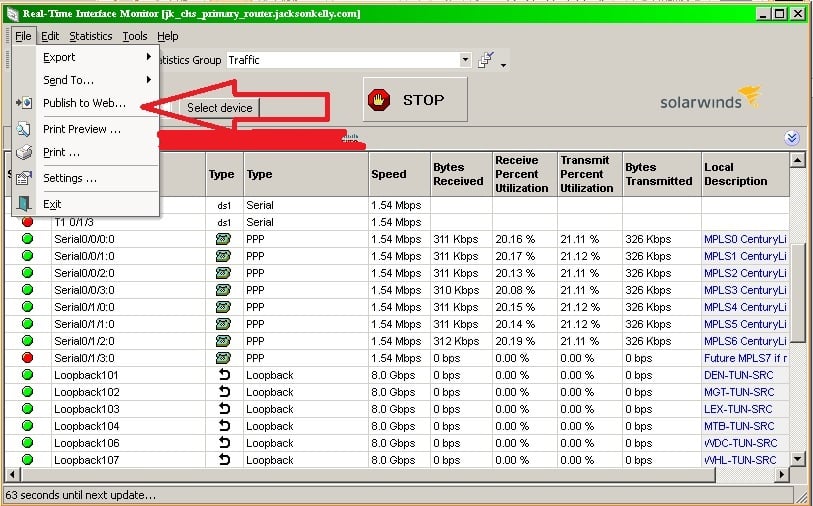Open the Tools menu

tap(135, 36)
